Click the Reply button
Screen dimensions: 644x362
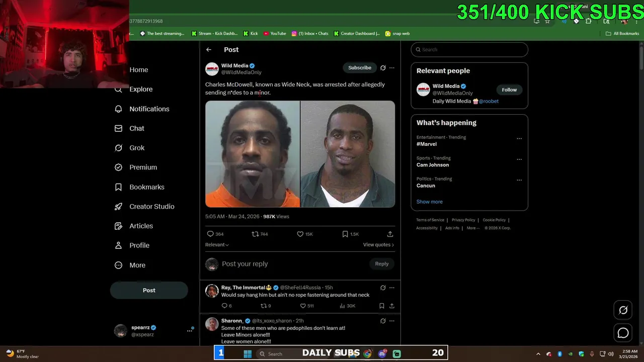[x=382, y=264]
